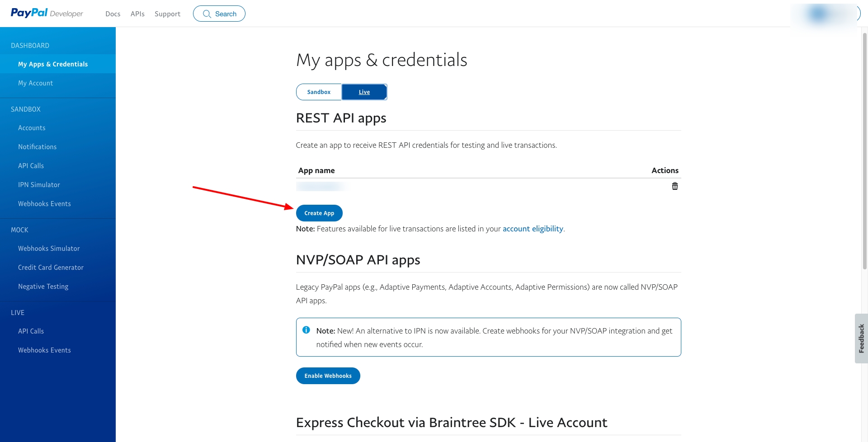This screenshot has width=868, height=442.
Task: Select Credit Card Generator
Action: [51, 268]
